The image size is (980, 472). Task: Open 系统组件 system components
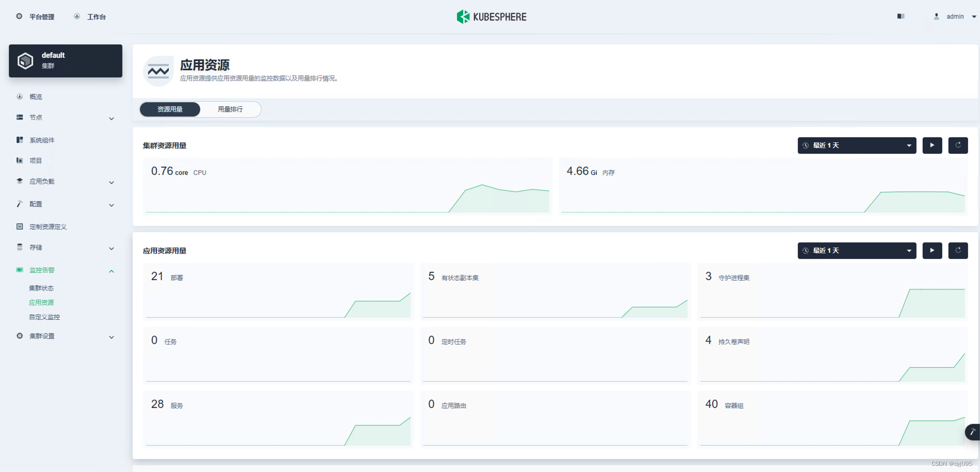click(42, 140)
